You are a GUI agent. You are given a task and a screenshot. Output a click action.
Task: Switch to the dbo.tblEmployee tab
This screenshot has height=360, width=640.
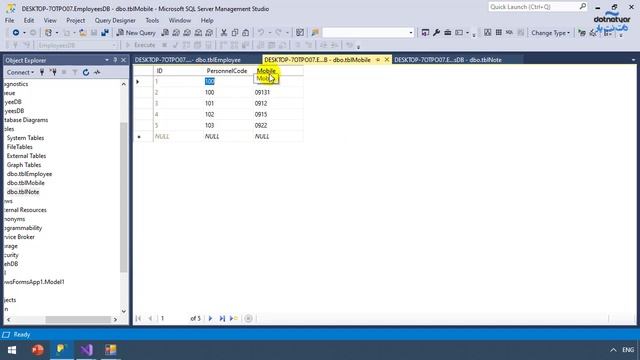point(197,60)
